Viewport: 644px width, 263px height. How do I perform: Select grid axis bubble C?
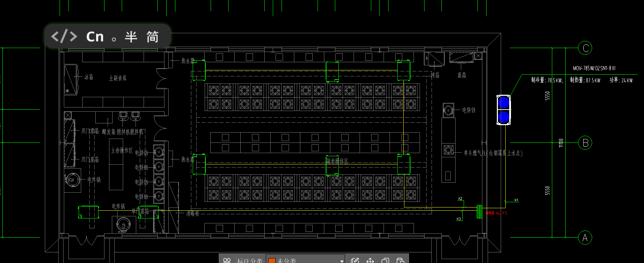585,48
